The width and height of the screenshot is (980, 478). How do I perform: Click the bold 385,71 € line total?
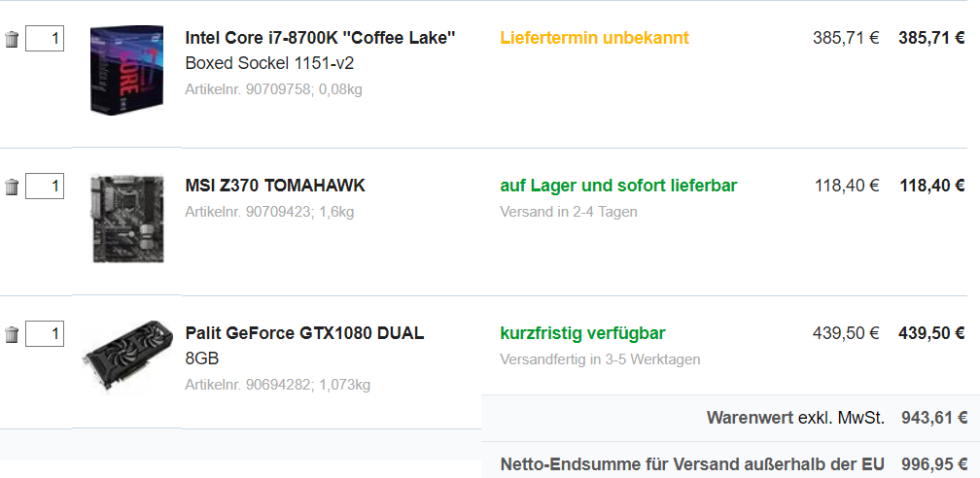pos(931,38)
